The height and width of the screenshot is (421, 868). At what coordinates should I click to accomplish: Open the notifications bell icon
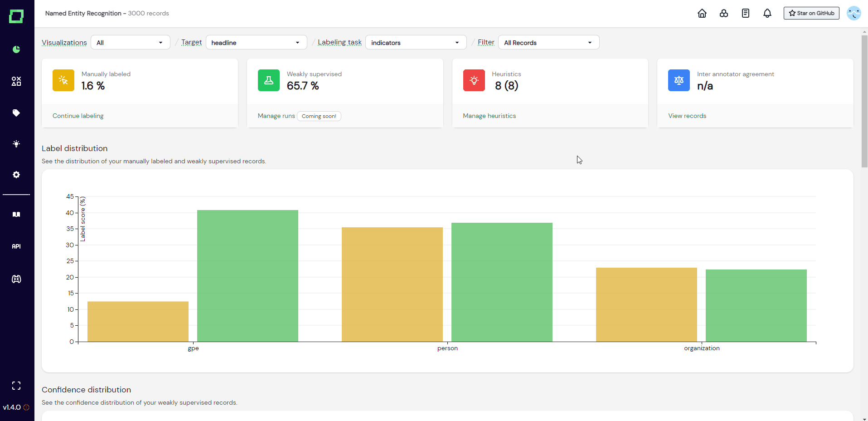[767, 13]
